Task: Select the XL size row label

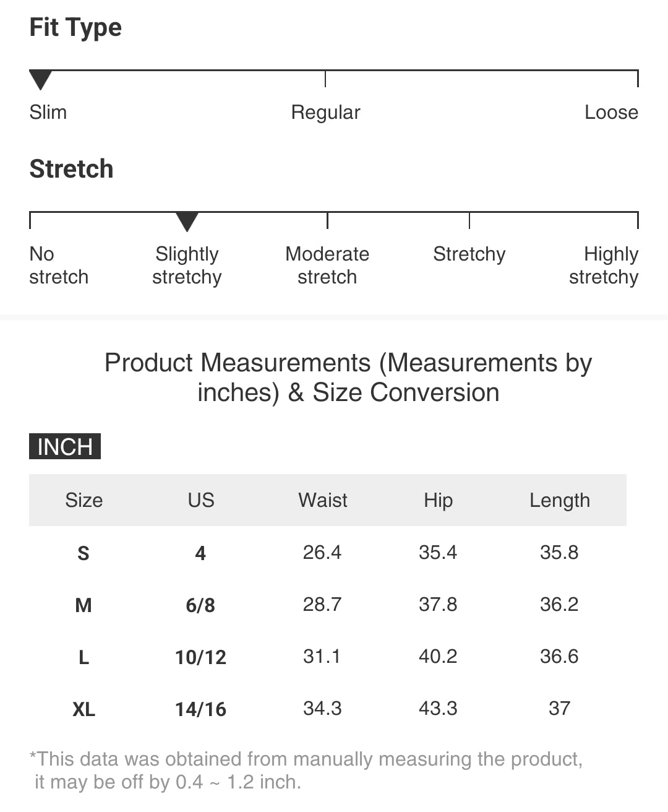Action: click(x=83, y=709)
